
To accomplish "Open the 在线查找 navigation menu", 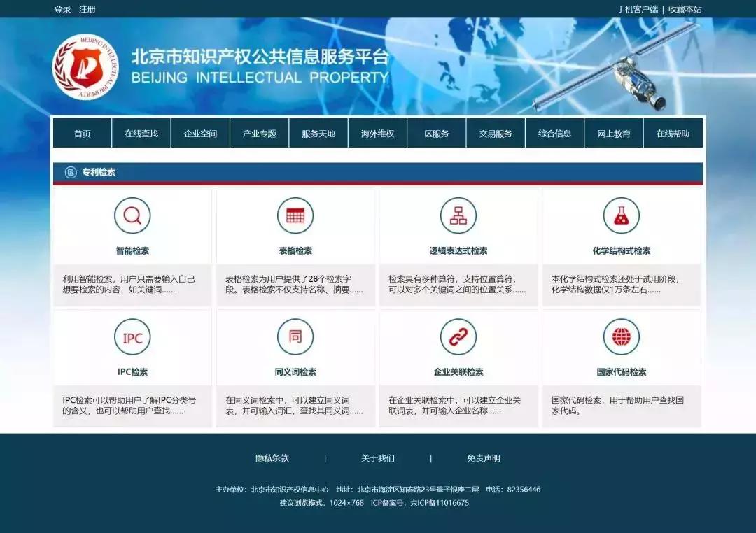I will [x=140, y=133].
